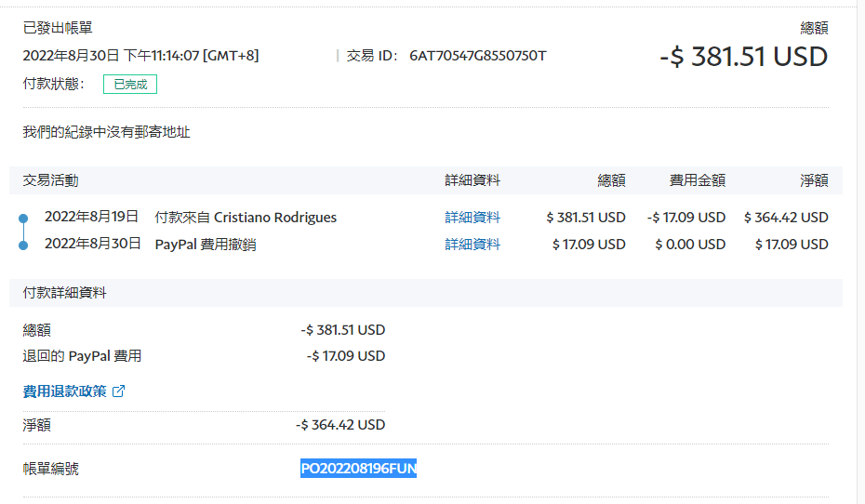Select the 付款來自 Cristiano Rodrigues entry
Screen dimensions: 865x504
pyautogui.click(x=246, y=218)
